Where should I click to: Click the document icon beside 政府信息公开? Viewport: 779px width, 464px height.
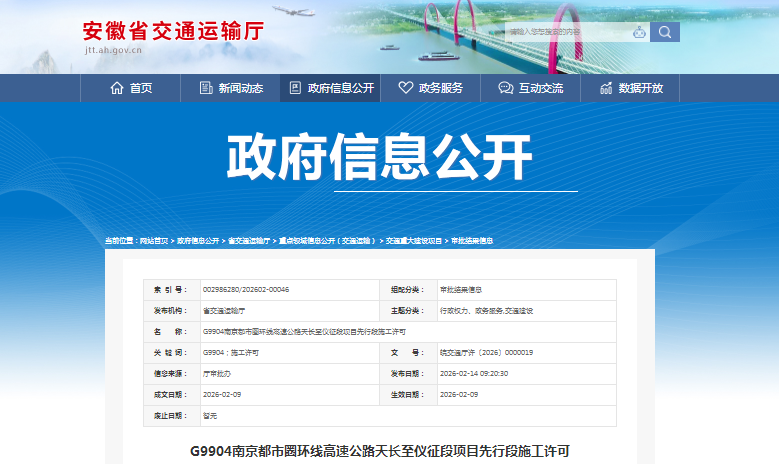coord(295,88)
